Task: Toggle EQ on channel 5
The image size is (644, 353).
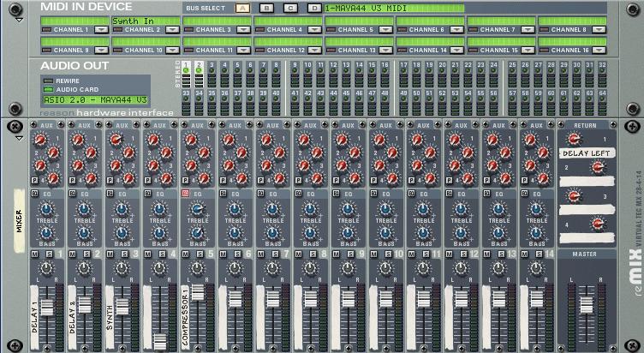Action: click(185, 194)
